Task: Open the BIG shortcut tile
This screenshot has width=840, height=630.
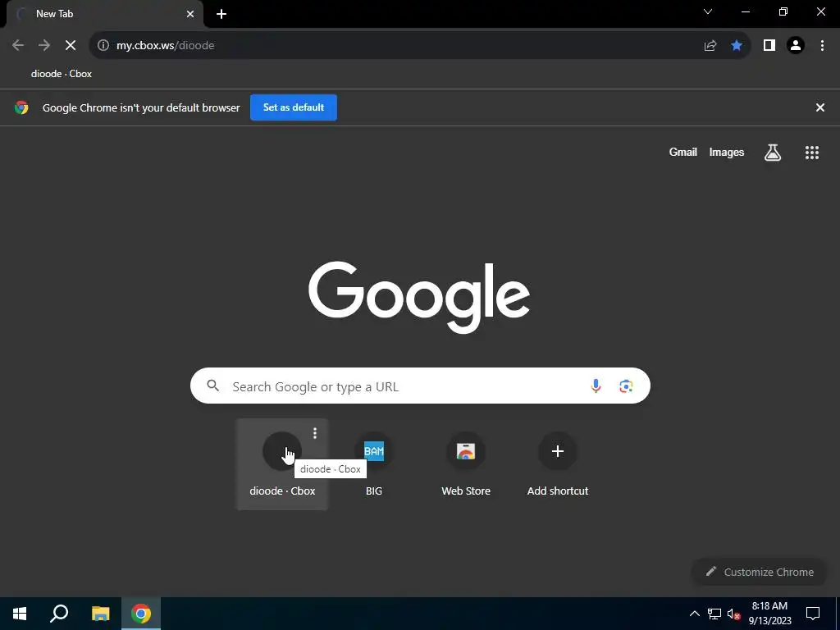Action: tap(374, 464)
